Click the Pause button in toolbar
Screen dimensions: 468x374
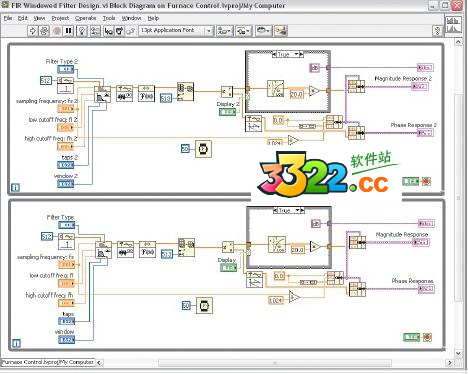click(69, 31)
